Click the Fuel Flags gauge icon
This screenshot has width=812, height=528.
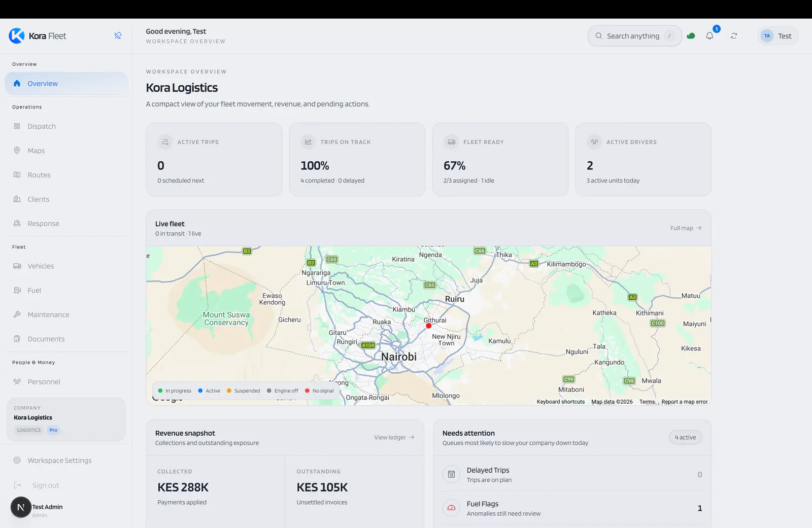click(451, 508)
